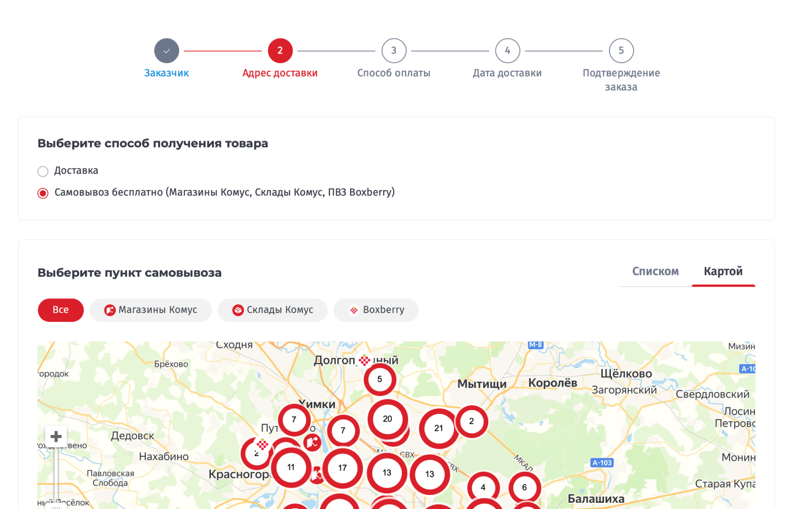Viewport: 812px width, 509px height.
Task: Click the Свердловский map label
Action: 713,394
